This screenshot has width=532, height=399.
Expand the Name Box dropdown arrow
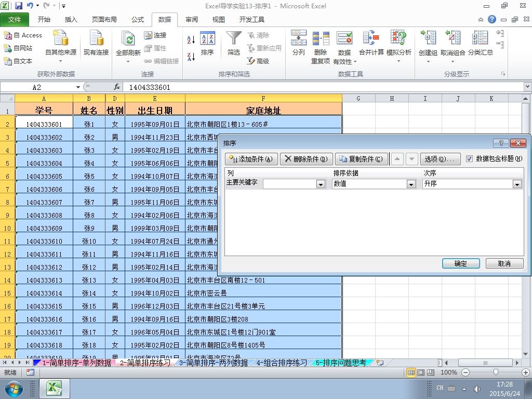(x=78, y=87)
